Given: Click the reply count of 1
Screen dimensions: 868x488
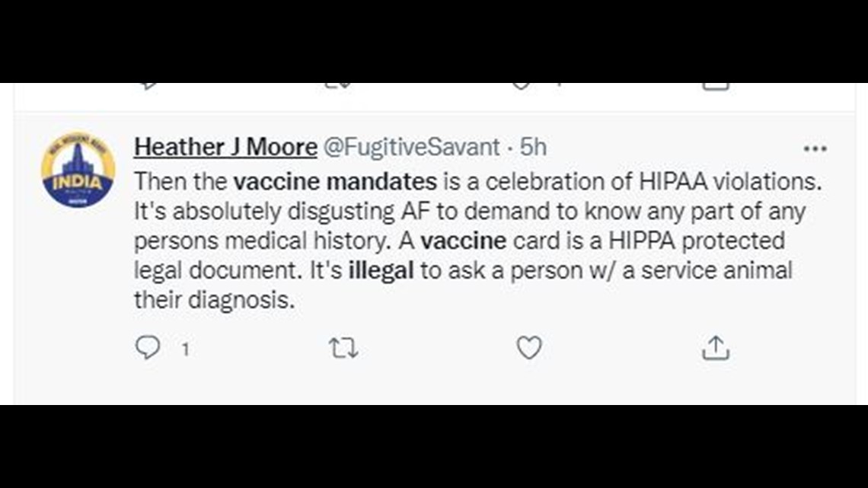Looking at the screenshot, I should click(x=186, y=349).
